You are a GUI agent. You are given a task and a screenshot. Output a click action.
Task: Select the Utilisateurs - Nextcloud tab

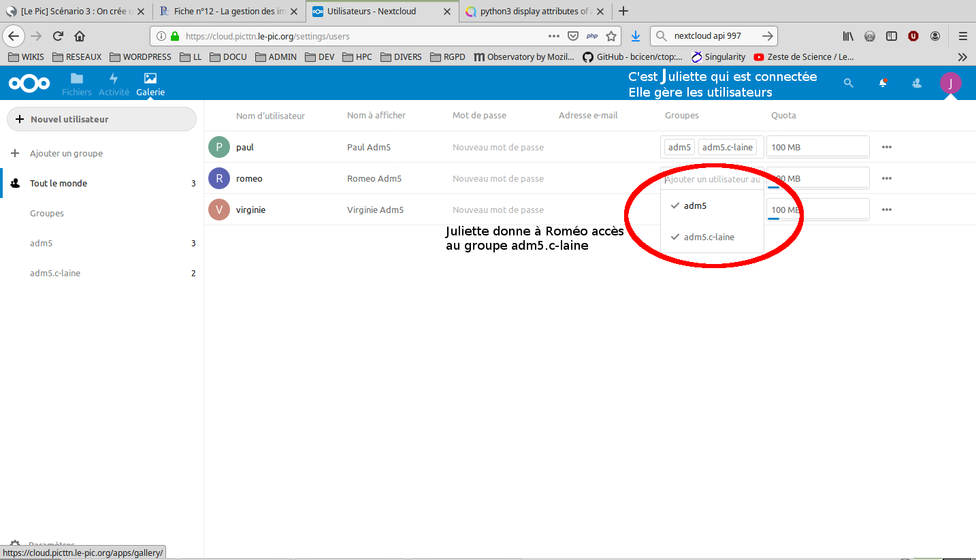coord(382,11)
